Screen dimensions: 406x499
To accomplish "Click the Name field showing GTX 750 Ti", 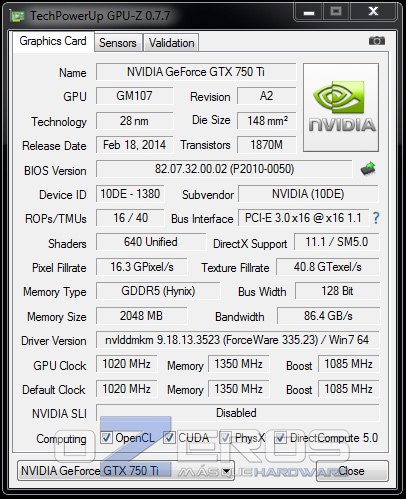I will (x=196, y=72).
